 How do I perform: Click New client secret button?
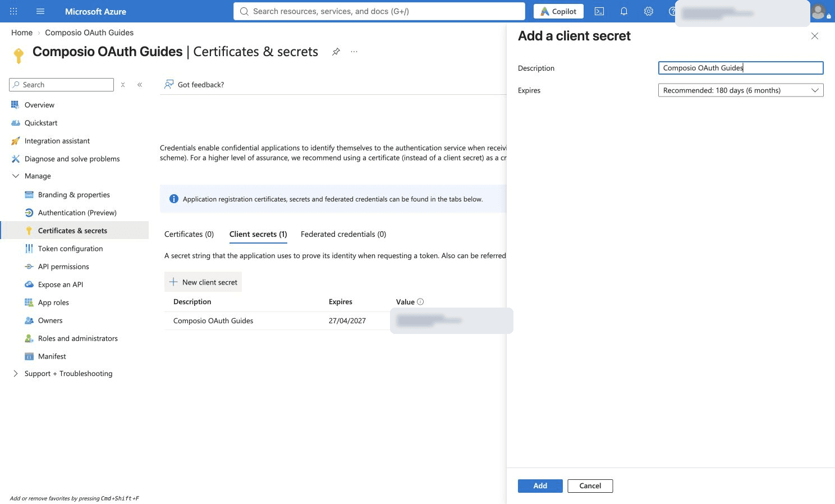point(203,282)
